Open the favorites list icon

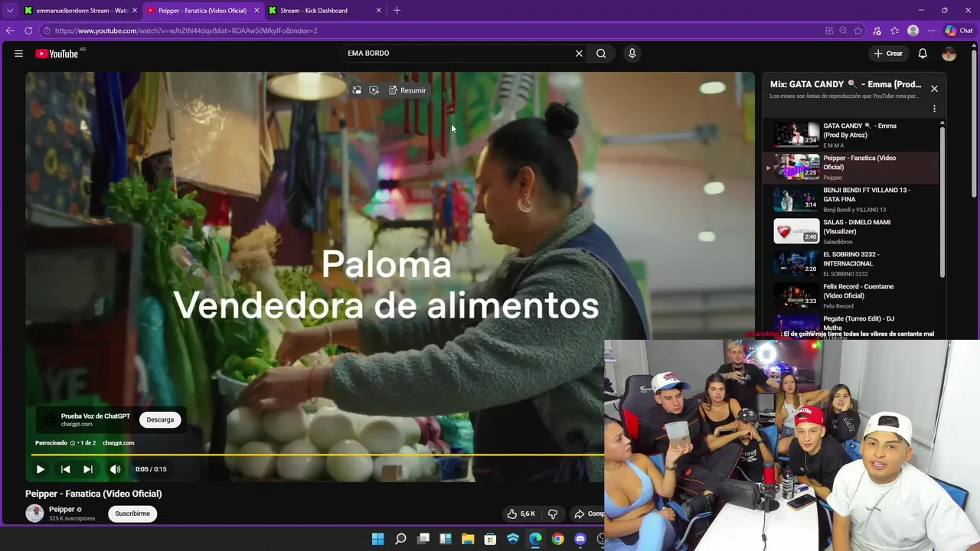(894, 31)
